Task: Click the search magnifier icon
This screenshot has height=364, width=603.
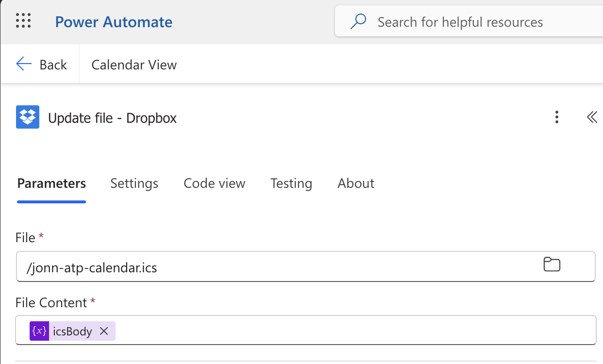Action: (x=358, y=22)
